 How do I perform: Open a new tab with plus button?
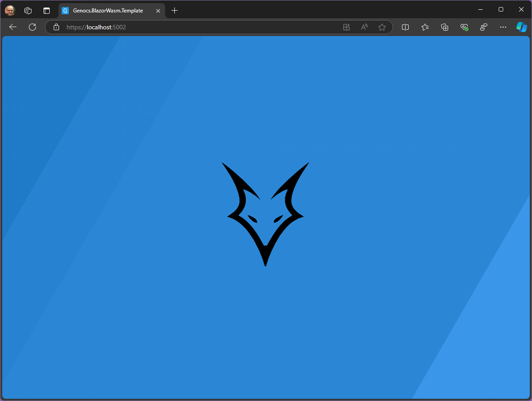point(174,11)
